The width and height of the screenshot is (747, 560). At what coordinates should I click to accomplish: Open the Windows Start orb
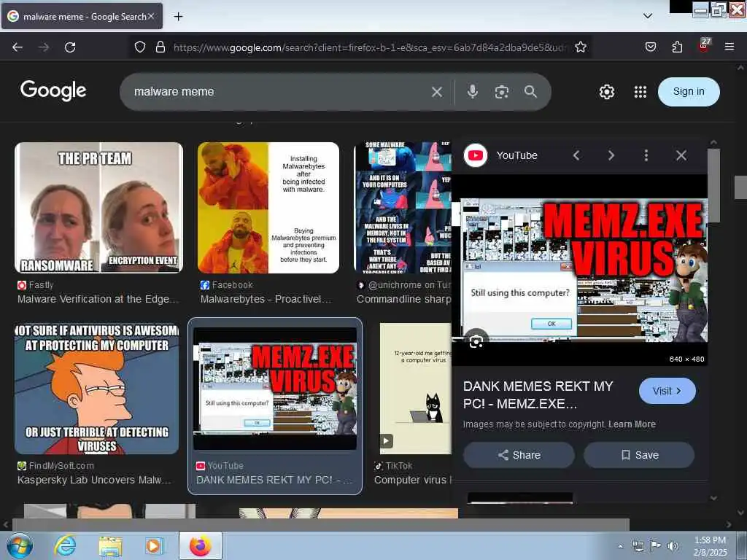pyautogui.click(x=20, y=545)
